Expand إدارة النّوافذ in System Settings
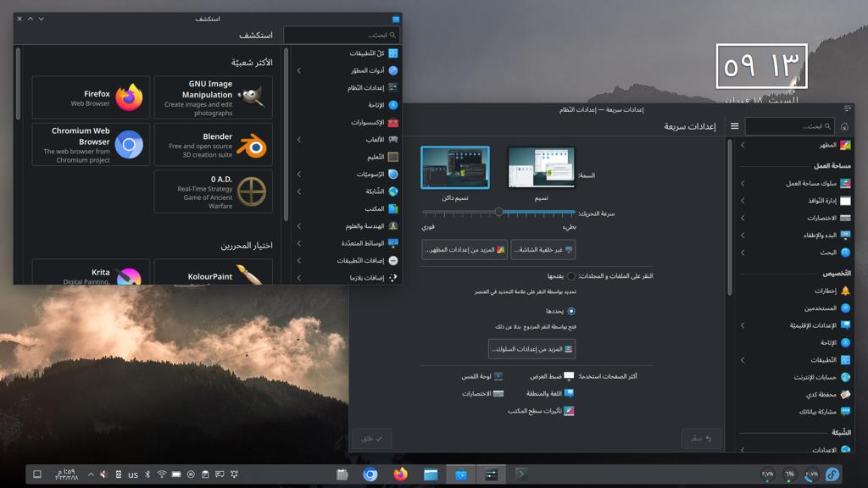The height and width of the screenshot is (488, 868). click(x=743, y=200)
